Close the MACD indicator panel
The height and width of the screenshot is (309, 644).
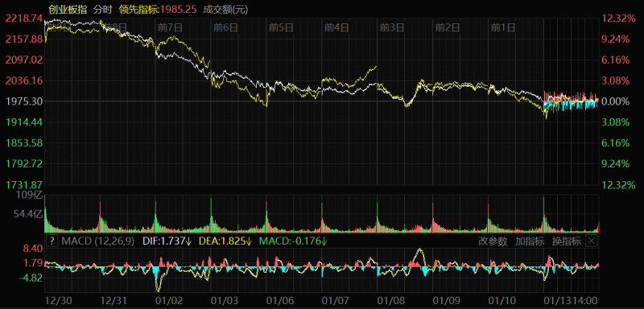tap(591, 241)
